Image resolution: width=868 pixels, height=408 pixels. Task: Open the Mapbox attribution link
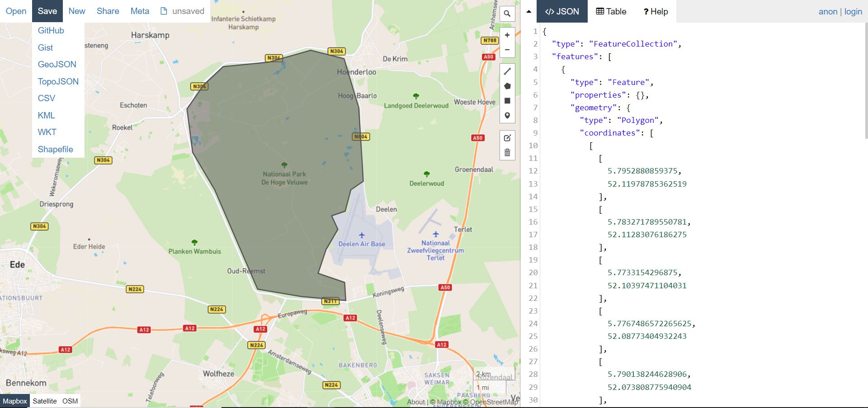tap(445, 402)
